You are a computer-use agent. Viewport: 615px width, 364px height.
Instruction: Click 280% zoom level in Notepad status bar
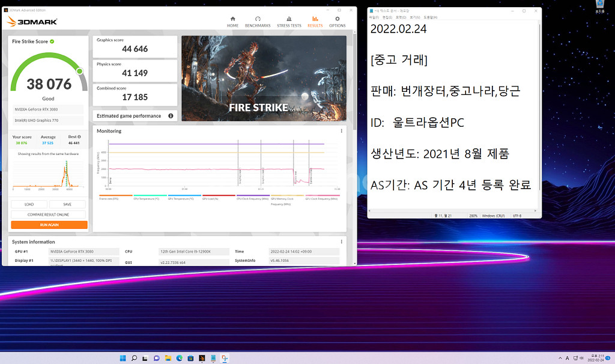pyautogui.click(x=473, y=216)
